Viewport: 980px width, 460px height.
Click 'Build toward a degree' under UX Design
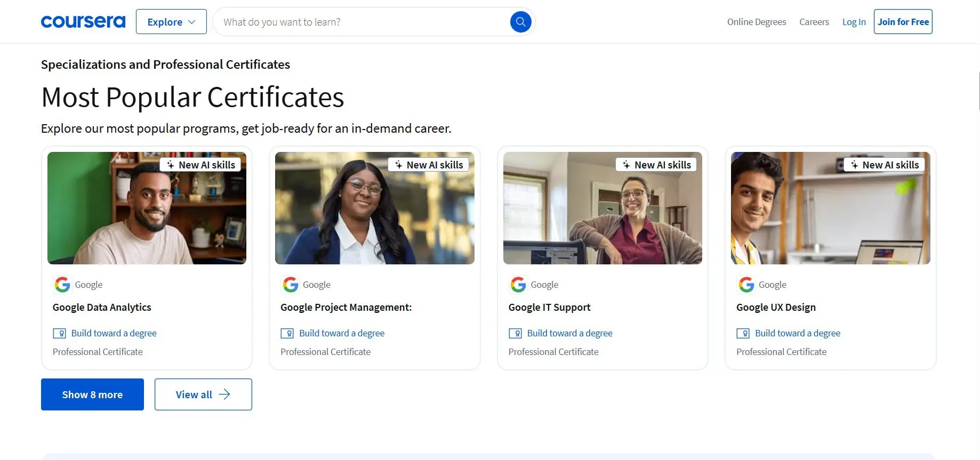798,333
